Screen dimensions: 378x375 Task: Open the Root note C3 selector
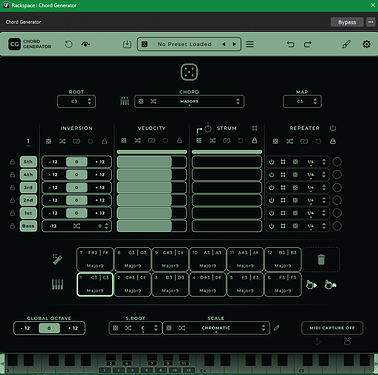[76, 101]
